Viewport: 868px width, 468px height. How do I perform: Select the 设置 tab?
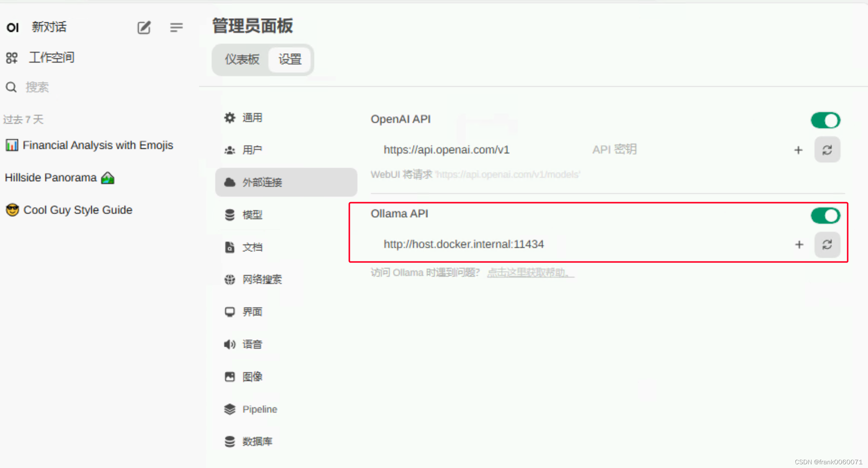[x=290, y=59]
